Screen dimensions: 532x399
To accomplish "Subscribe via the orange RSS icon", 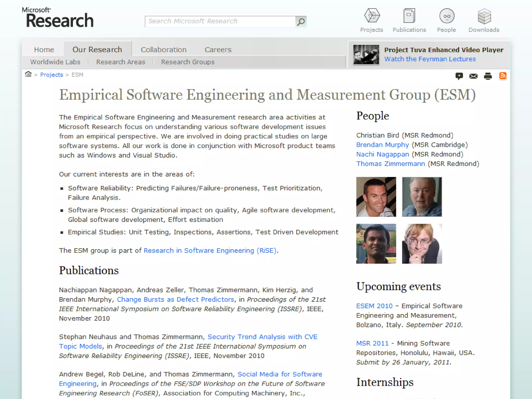I will coord(503,76).
